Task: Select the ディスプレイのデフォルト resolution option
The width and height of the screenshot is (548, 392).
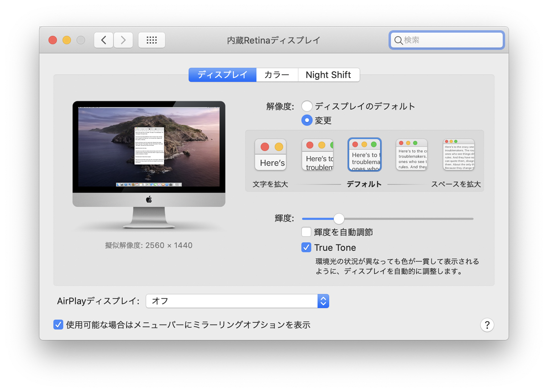Action: pos(307,106)
